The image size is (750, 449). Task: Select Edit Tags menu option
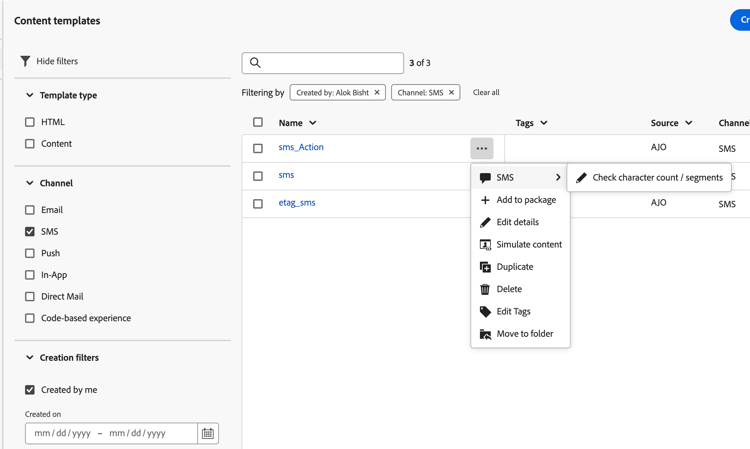pos(520,312)
